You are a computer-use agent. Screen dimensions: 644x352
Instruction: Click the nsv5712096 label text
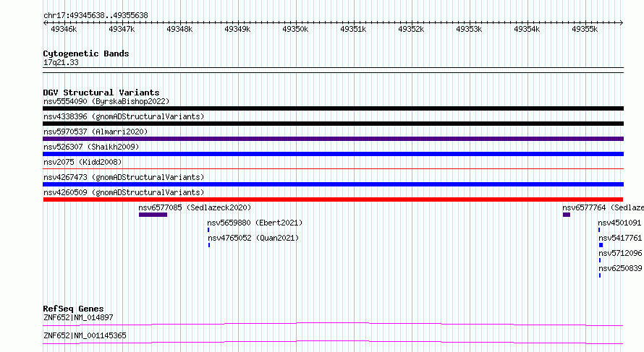tap(620, 253)
